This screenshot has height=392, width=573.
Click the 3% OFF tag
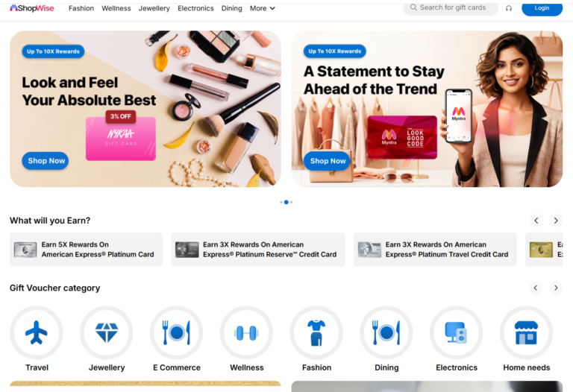pyautogui.click(x=121, y=116)
